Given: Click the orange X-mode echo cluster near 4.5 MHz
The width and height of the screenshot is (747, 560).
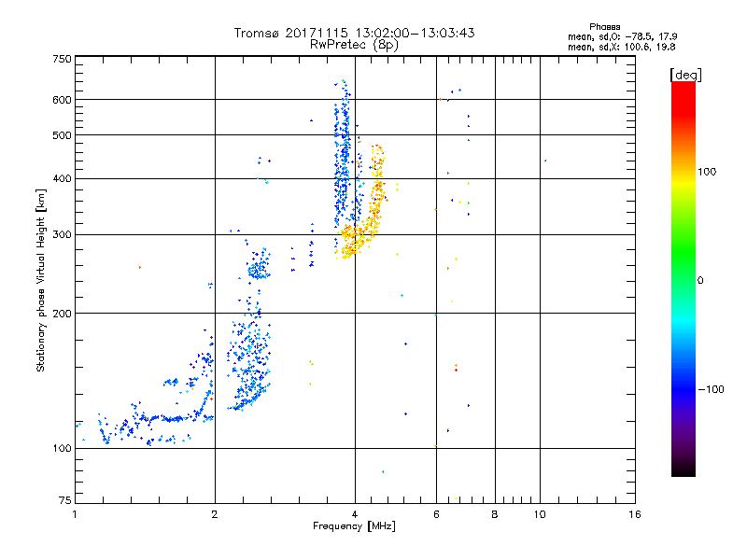Looking at the screenshot, I should point(376,190).
